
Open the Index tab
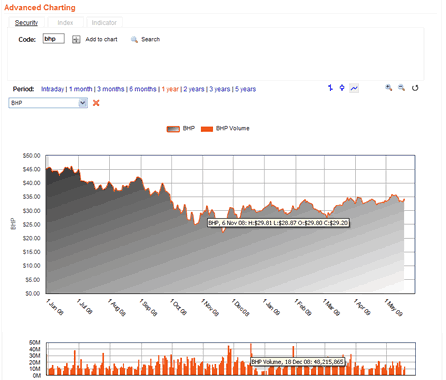(65, 23)
